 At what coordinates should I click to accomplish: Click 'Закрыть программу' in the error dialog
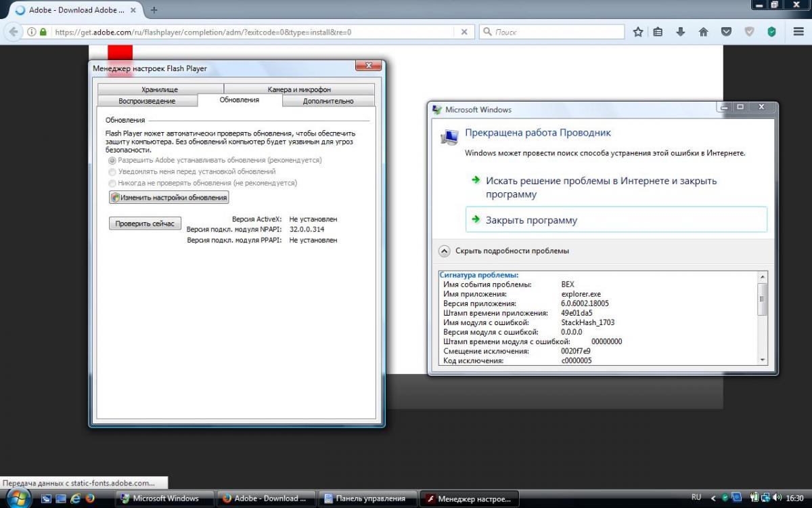(531, 220)
